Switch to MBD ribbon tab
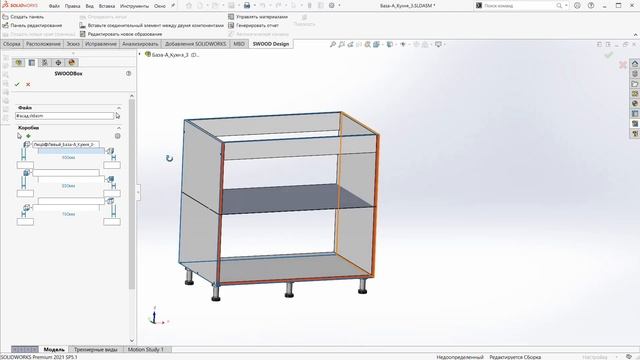The width and height of the screenshot is (640, 360). click(239, 44)
